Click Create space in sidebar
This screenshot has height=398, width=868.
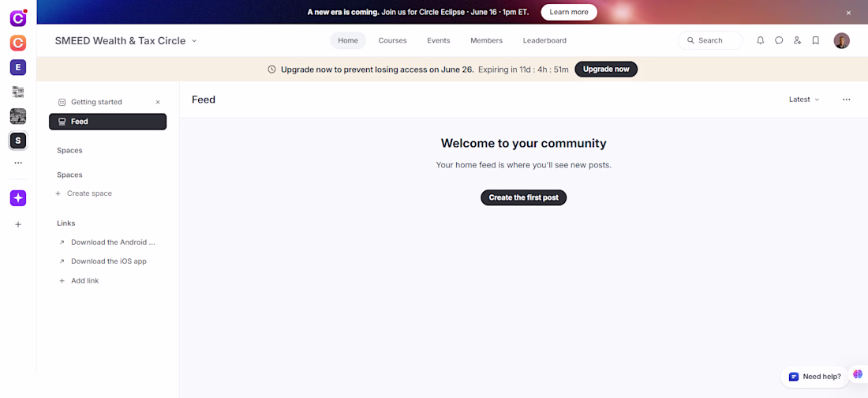coord(84,193)
